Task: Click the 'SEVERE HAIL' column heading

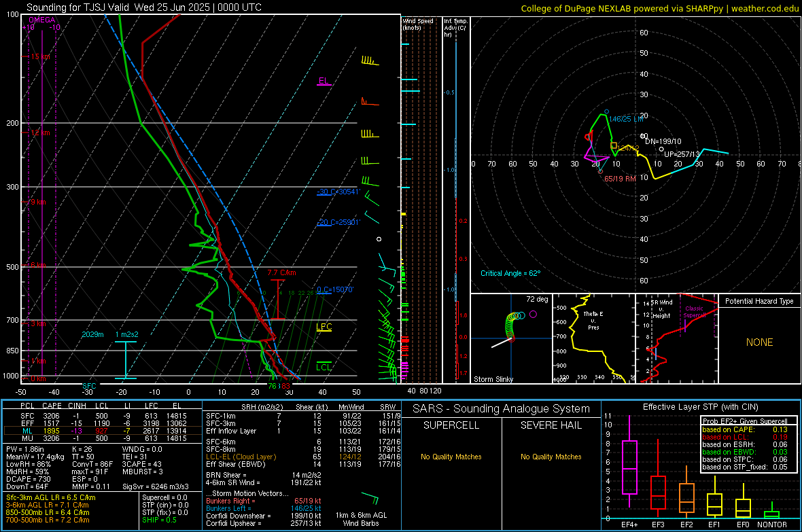Action: coord(551,425)
